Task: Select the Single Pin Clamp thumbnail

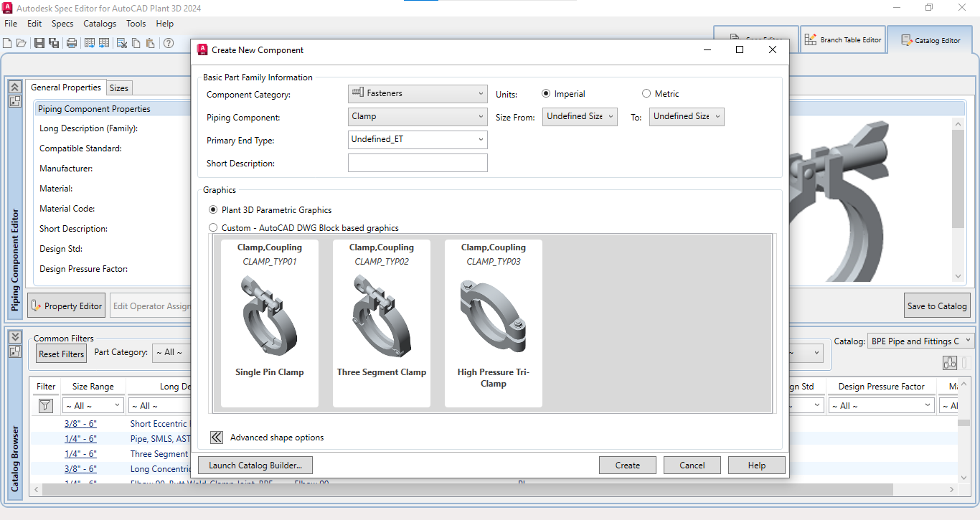Action: point(270,323)
